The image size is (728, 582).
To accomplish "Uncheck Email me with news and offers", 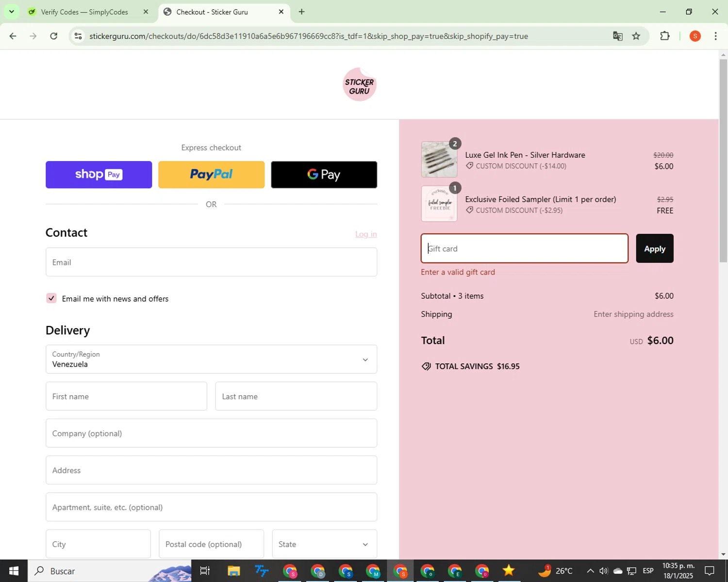I will 51,298.
